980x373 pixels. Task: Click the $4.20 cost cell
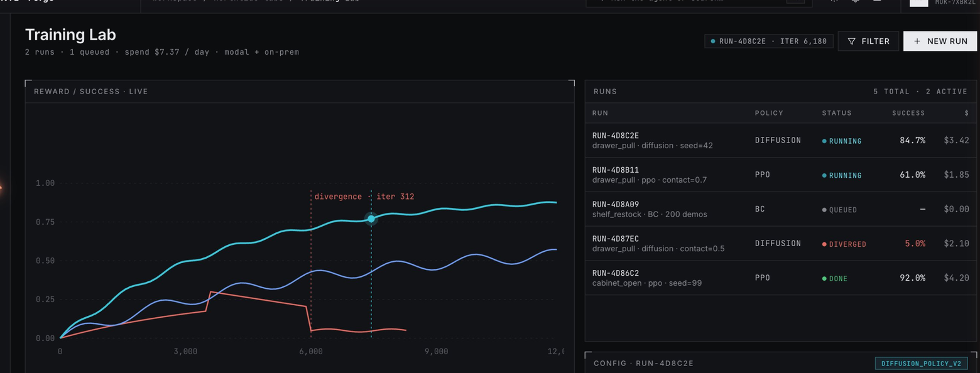956,278
